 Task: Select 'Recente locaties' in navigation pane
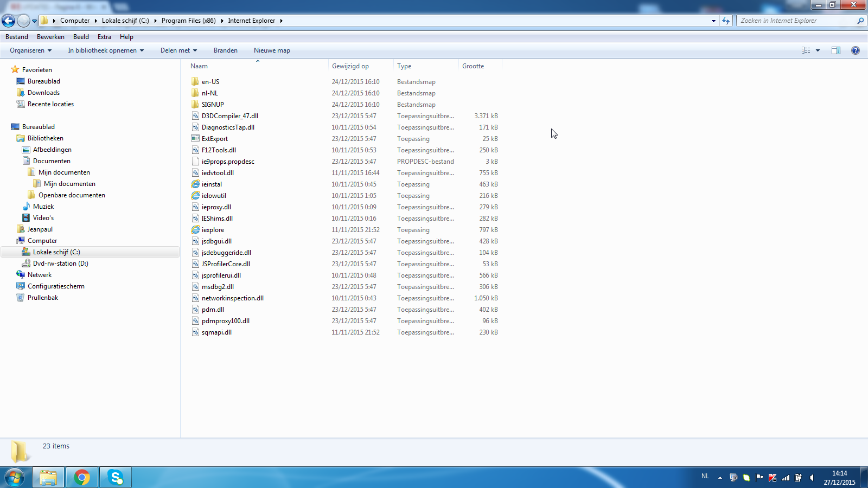(x=50, y=104)
